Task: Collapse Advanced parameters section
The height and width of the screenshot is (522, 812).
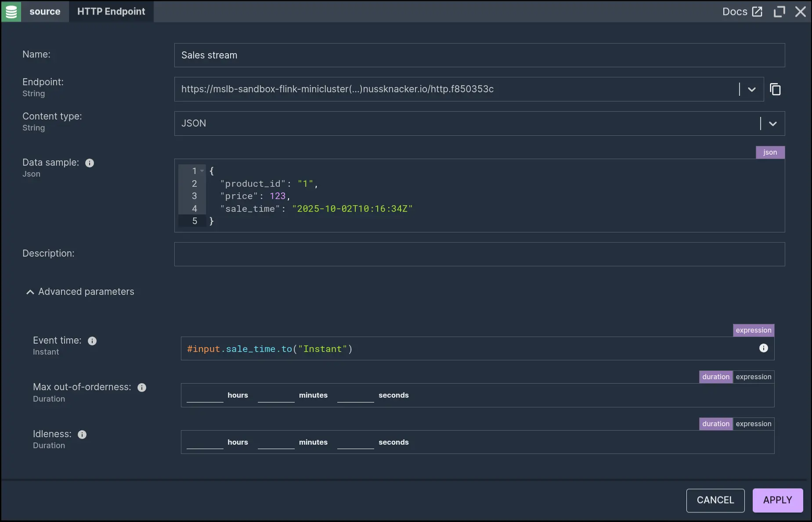Action: (x=80, y=292)
